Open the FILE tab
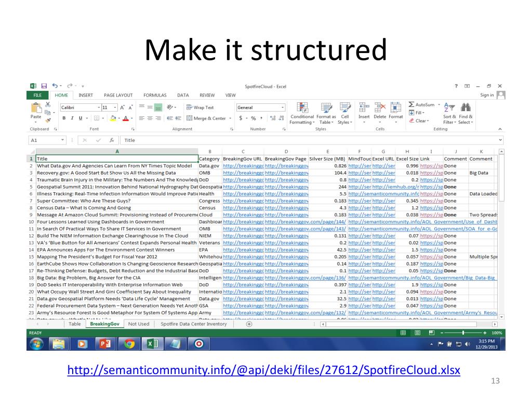Screen dimensions: 532x399 tap(37, 96)
